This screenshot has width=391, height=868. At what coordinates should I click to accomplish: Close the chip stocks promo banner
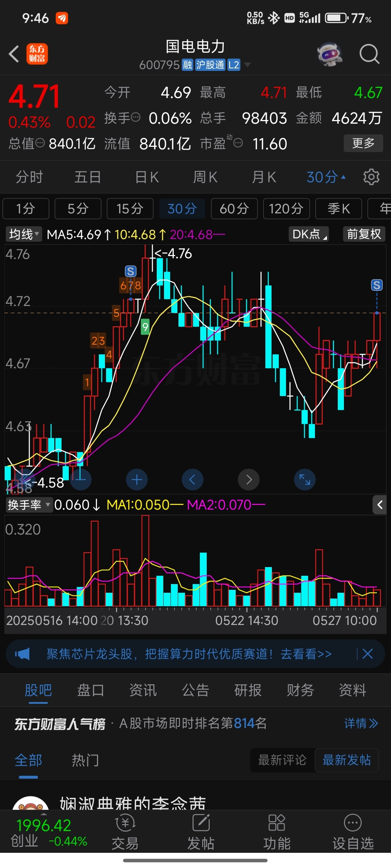(367, 654)
